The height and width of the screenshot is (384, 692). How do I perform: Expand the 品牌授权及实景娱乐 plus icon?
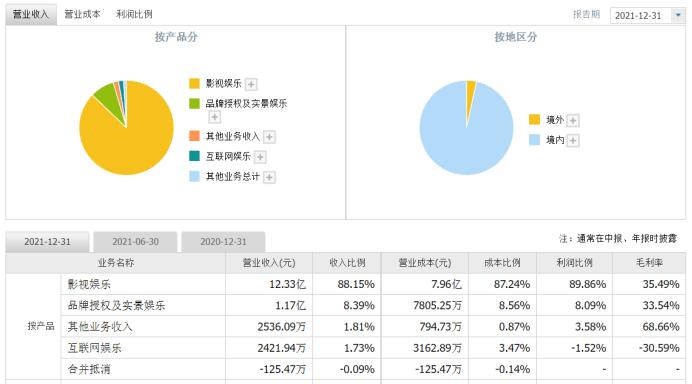click(x=214, y=117)
